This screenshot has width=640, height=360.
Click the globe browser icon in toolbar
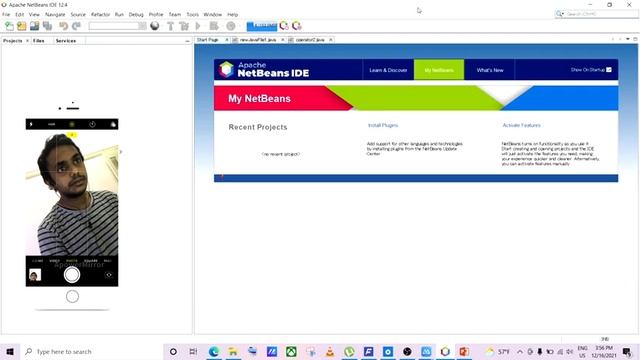click(x=155, y=26)
